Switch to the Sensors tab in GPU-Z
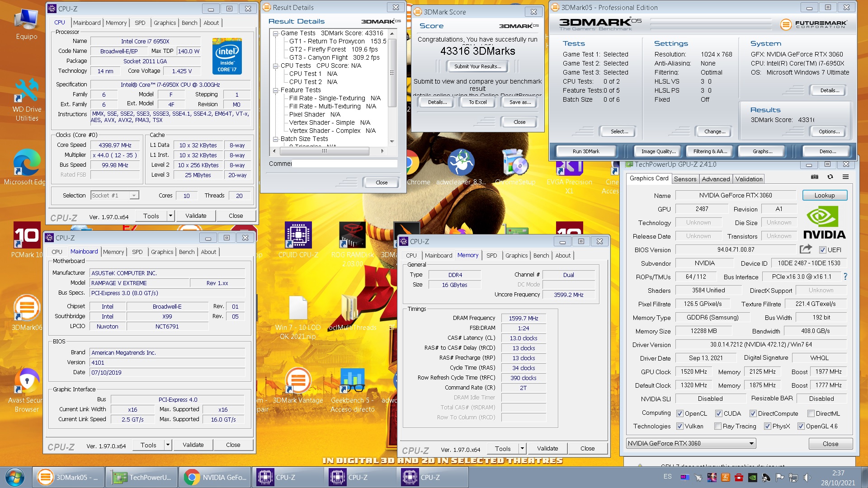Image resolution: width=868 pixels, height=488 pixels. [x=685, y=179]
